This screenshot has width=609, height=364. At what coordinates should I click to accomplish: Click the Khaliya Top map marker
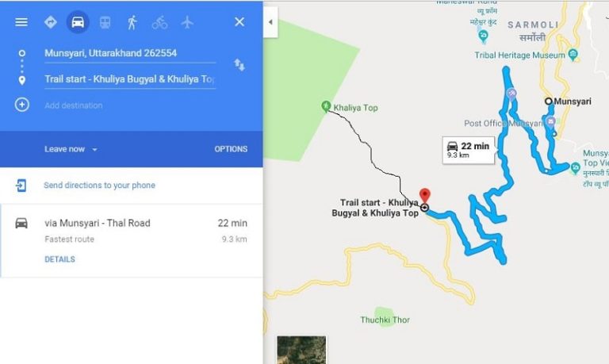pyautogui.click(x=326, y=106)
